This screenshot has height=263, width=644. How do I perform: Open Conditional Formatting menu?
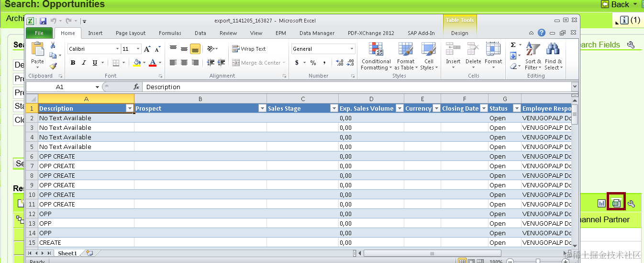[x=376, y=56]
